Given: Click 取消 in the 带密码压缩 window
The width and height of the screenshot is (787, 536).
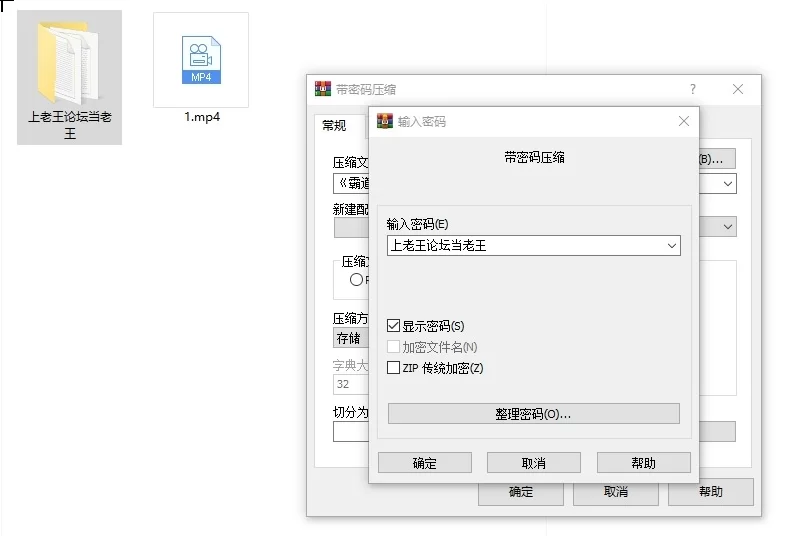Looking at the screenshot, I should point(616,492).
